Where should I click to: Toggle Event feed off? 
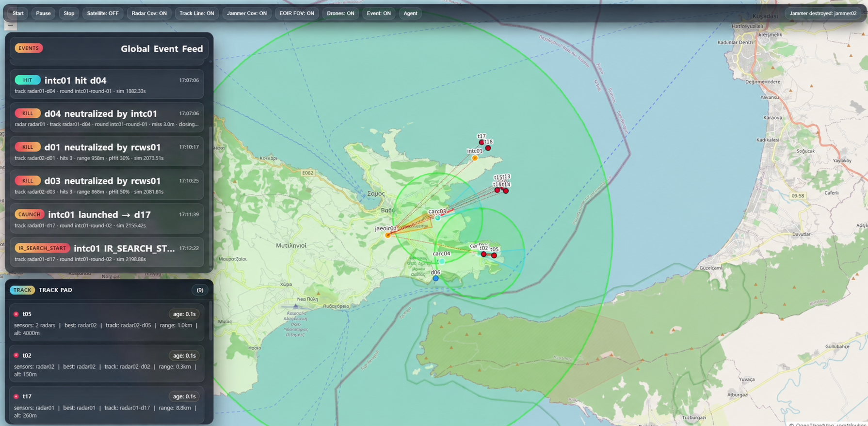pyautogui.click(x=378, y=13)
